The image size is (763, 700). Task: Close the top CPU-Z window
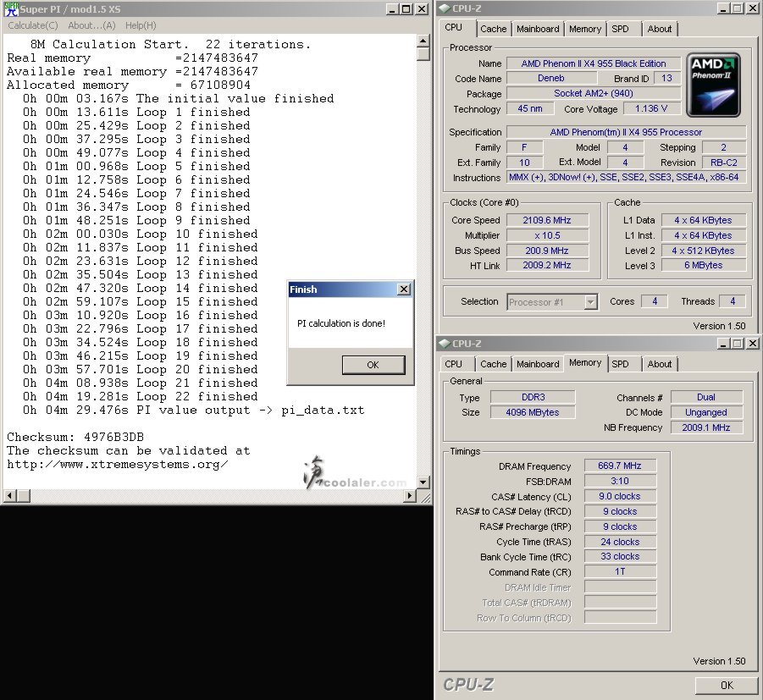click(753, 8)
